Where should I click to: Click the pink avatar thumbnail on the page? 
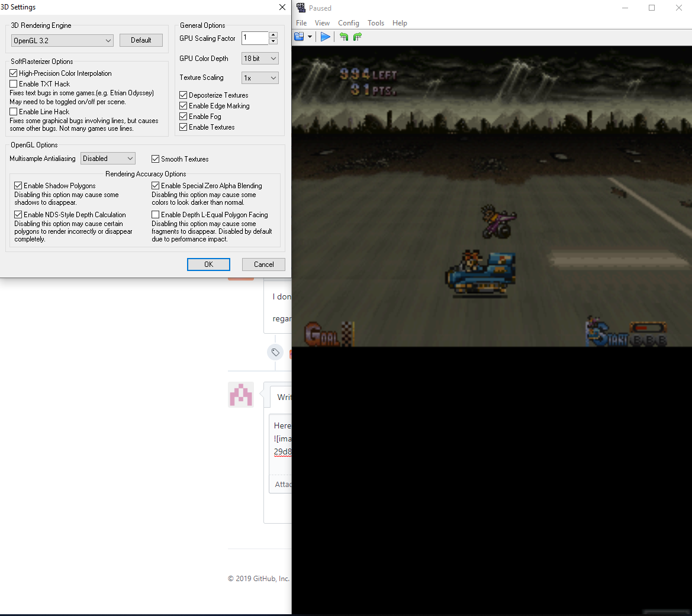241,395
